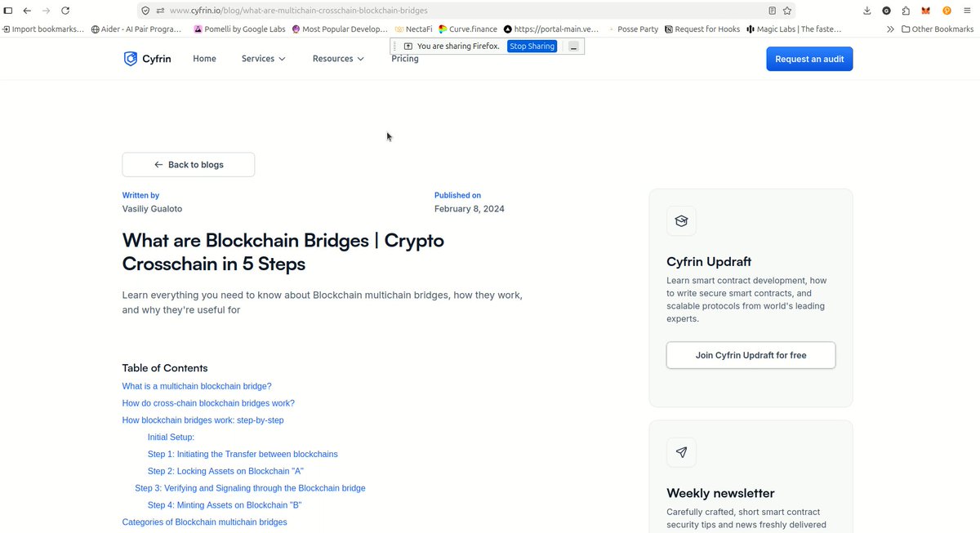Go back using the browser back arrow

pyautogui.click(x=27, y=11)
